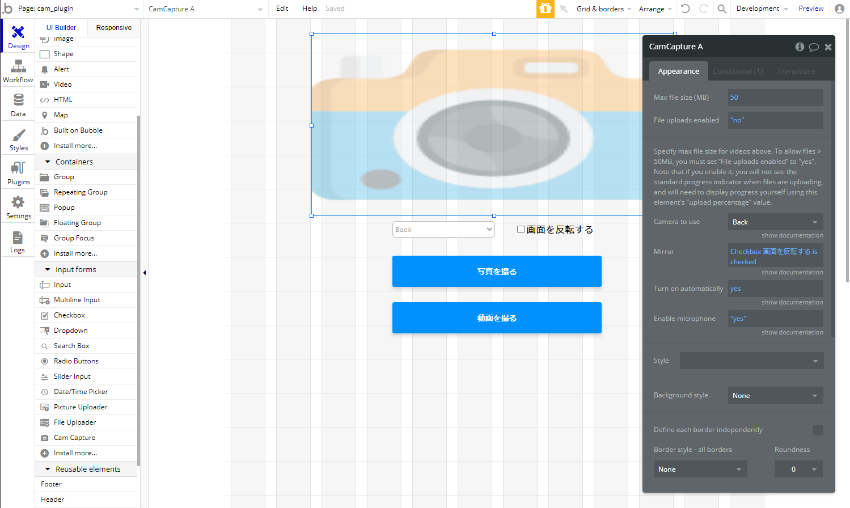Toggle Define each border independently checkbox
850x508 pixels.
pyautogui.click(x=818, y=430)
